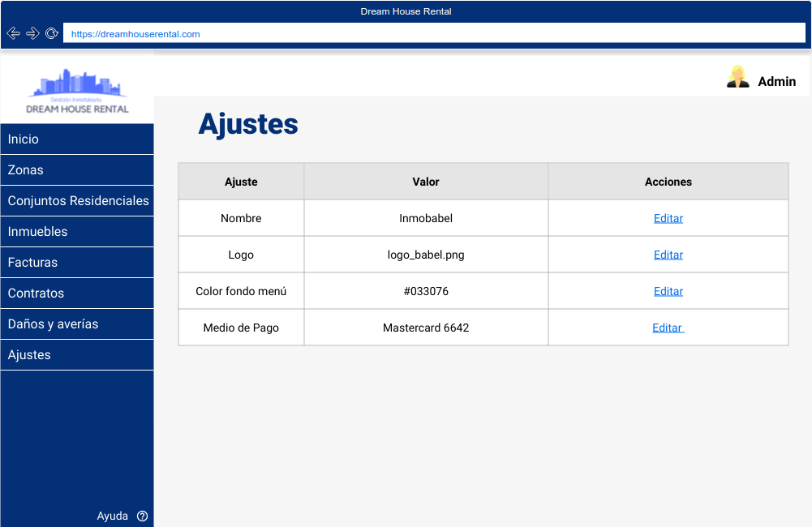Click Editar for Medio de Pago
This screenshot has height=527, width=812.
tap(668, 328)
